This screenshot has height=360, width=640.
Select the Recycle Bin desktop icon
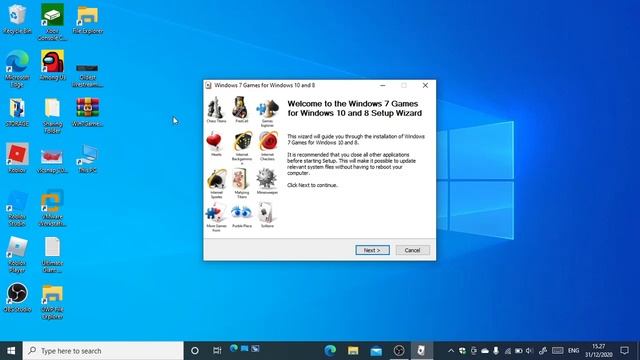pos(17,20)
